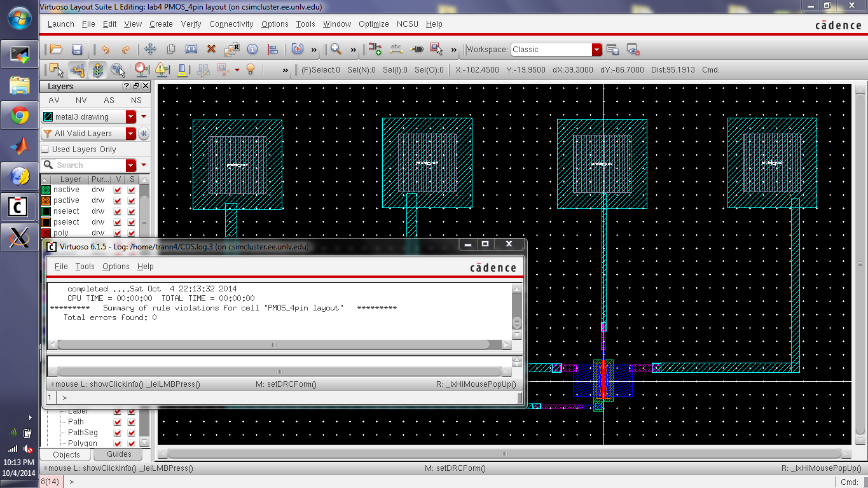Toggle PathSeg object visibility checkbox
This screenshot has width=868, height=488.
pyautogui.click(x=118, y=433)
